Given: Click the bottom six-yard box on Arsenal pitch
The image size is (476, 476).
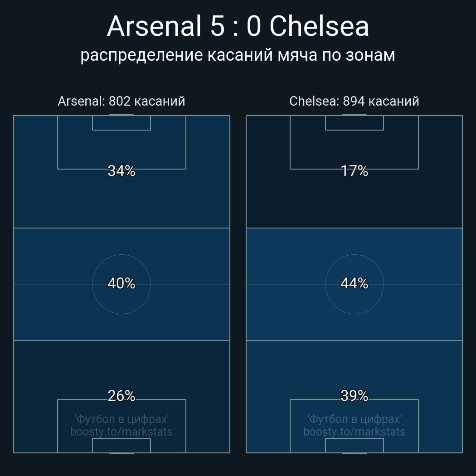Looking at the screenshot, I should click(x=121, y=446).
